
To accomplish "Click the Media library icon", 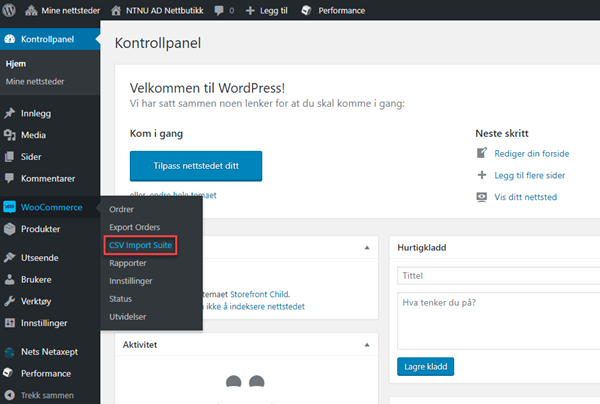I will 10,135.
